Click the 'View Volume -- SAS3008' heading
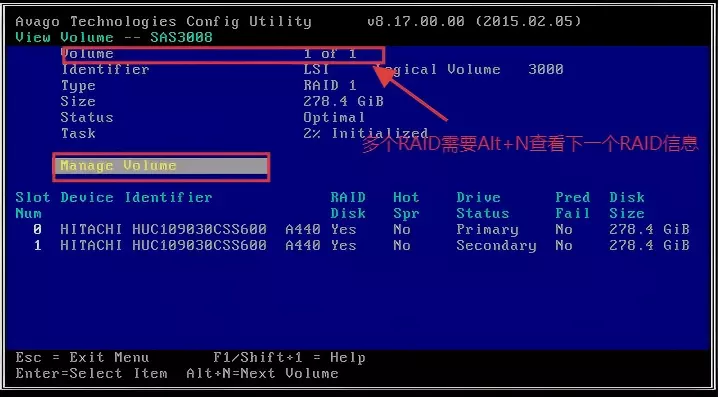719x397 pixels. point(114,38)
